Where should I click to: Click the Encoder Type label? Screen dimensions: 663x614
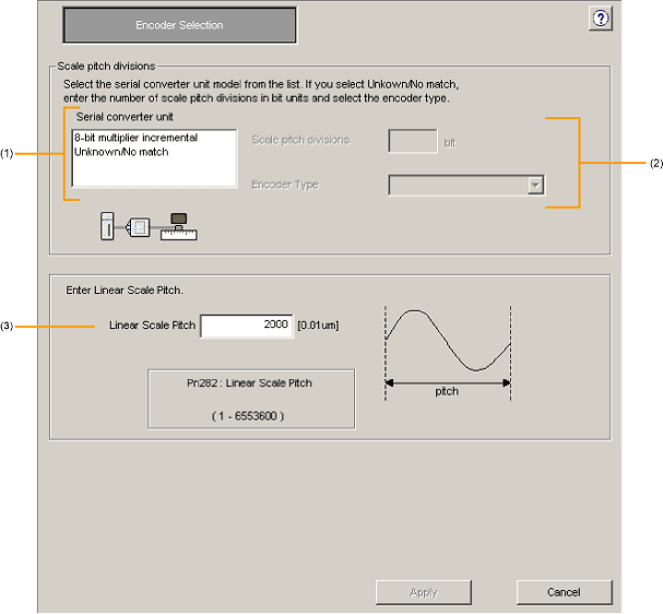285,185
